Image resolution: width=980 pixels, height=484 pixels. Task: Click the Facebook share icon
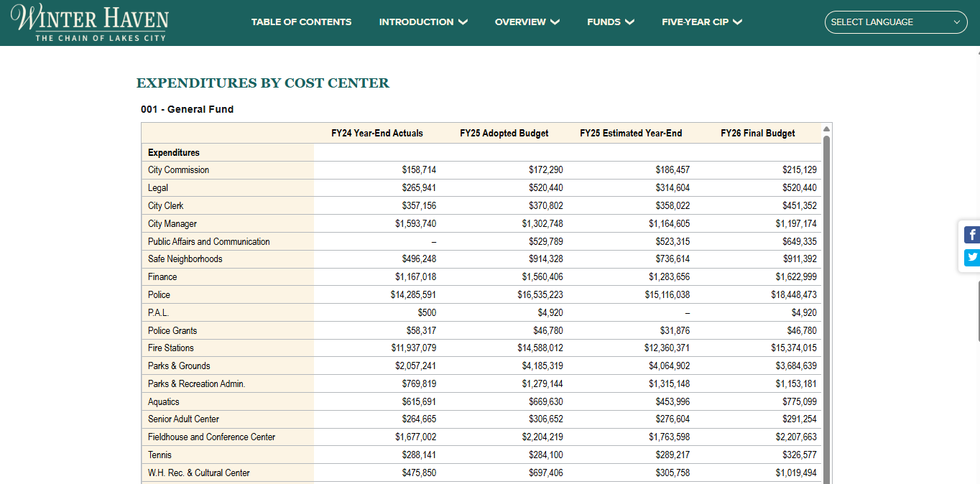[972, 235]
